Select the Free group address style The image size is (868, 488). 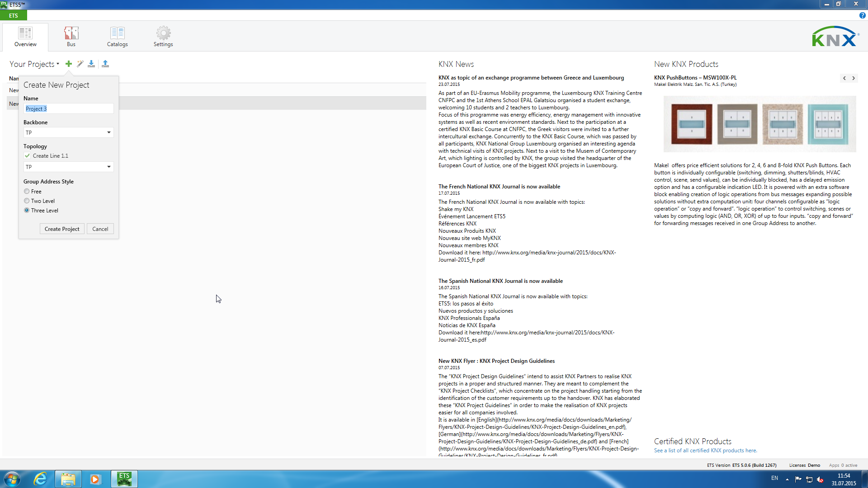(x=27, y=191)
